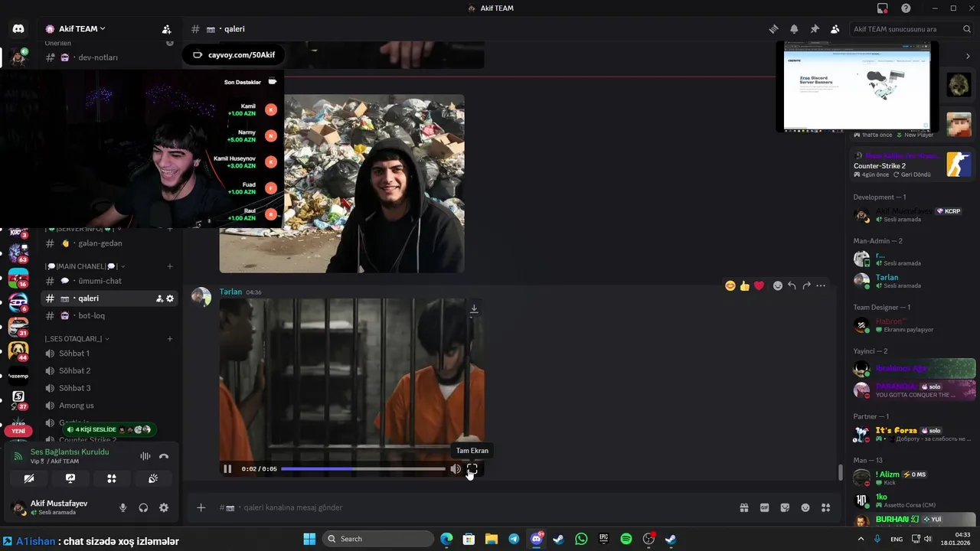The image size is (980, 551).
Task: Add a channel to SES OTAQLARI category
Action: [x=170, y=339]
